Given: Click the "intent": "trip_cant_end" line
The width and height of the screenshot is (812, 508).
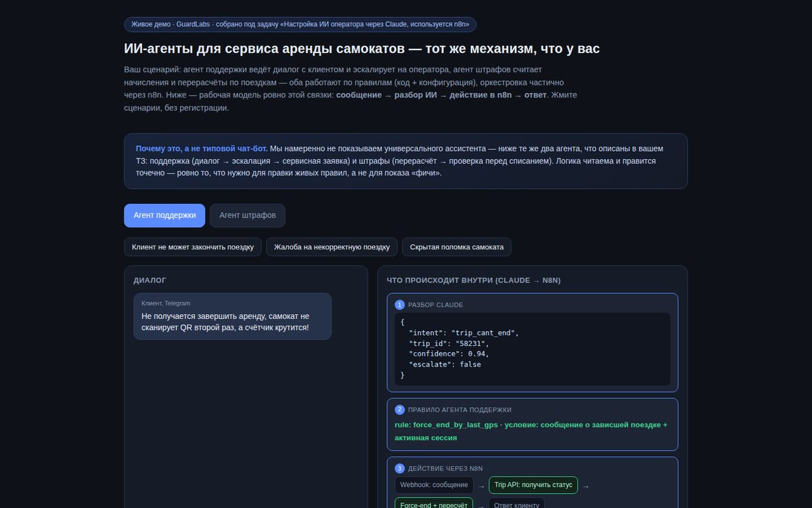Looking at the screenshot, I should tap(464, 333).
